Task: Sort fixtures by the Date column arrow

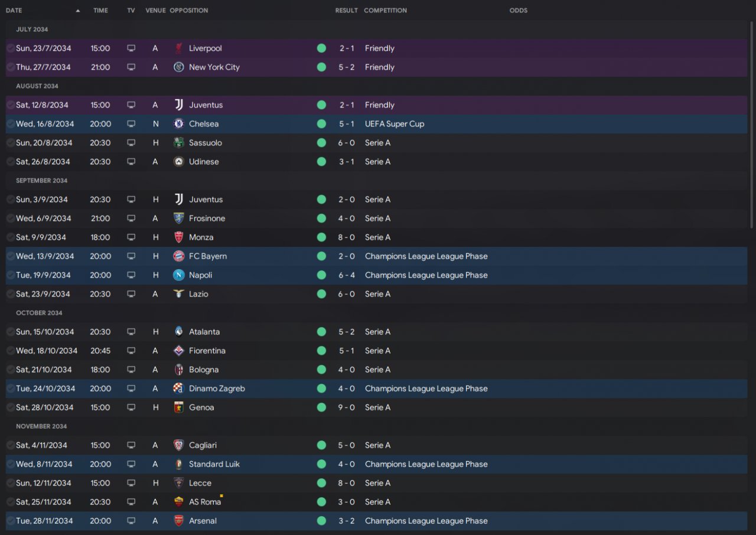Action: coord(78,11)
